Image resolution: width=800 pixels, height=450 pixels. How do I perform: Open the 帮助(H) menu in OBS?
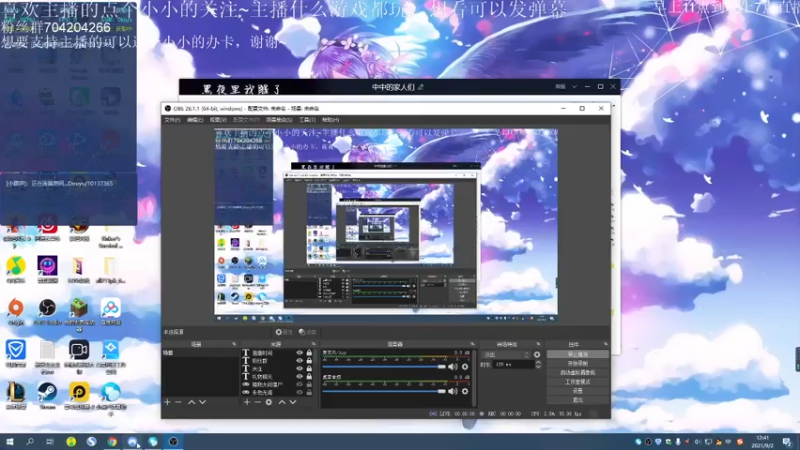point(331,120)
